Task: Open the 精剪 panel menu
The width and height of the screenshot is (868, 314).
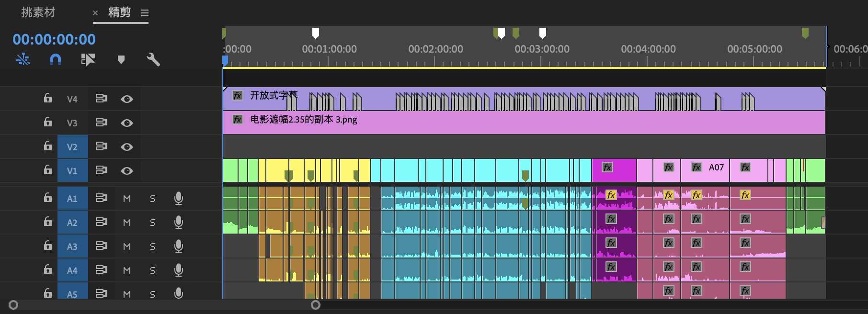Action: (x=145, y=13)
